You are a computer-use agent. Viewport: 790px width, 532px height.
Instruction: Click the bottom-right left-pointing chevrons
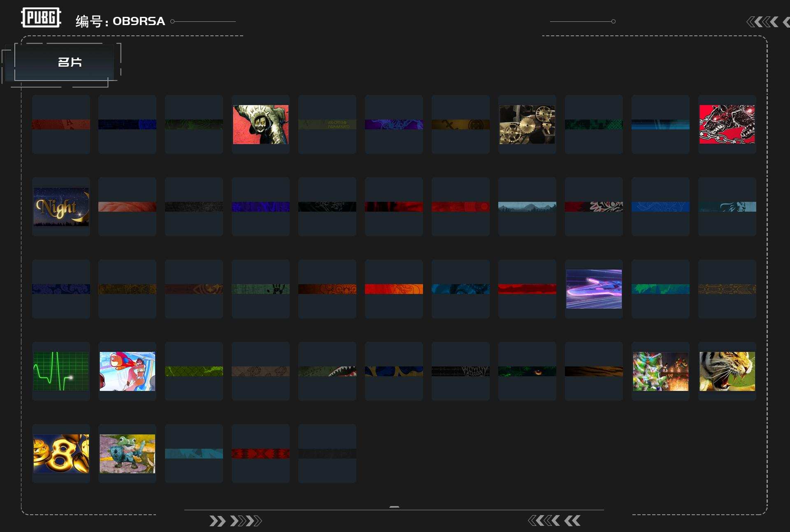coord(554,521)
